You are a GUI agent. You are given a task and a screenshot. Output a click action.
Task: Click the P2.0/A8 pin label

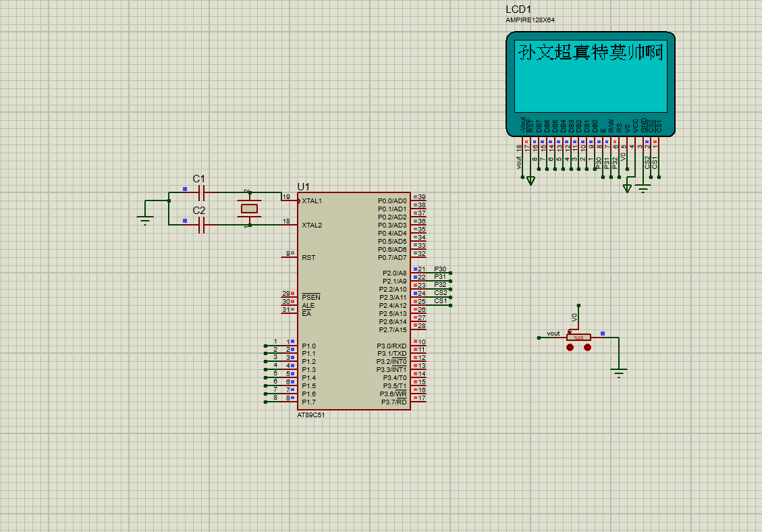pyautogui.click(x=394, y=273)
